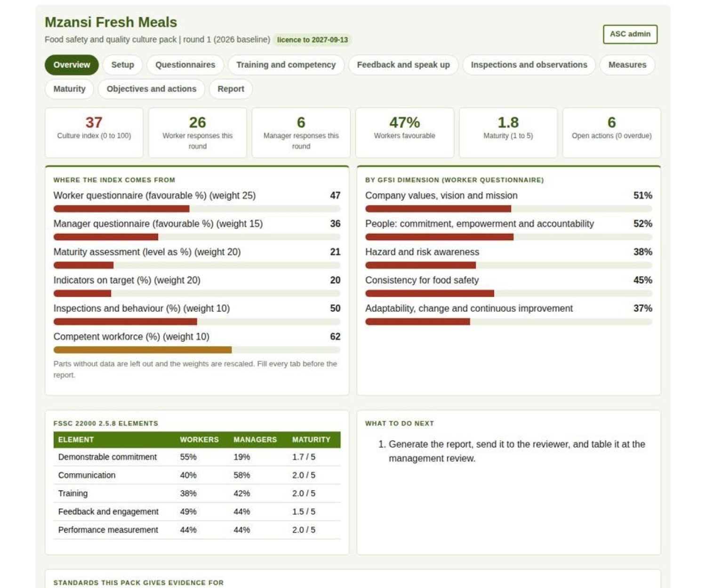Open the Setup tab

pos(122,65)
